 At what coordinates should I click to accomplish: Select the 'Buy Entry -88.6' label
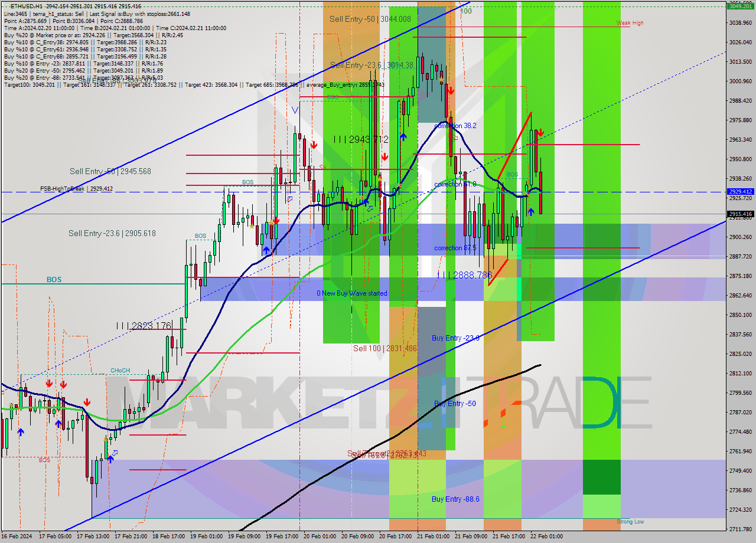click(x=455, y=499)
